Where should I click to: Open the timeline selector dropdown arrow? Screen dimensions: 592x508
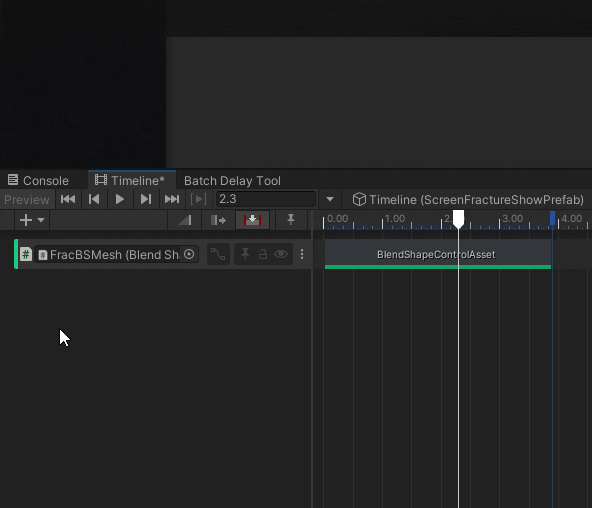click(330, 199)
